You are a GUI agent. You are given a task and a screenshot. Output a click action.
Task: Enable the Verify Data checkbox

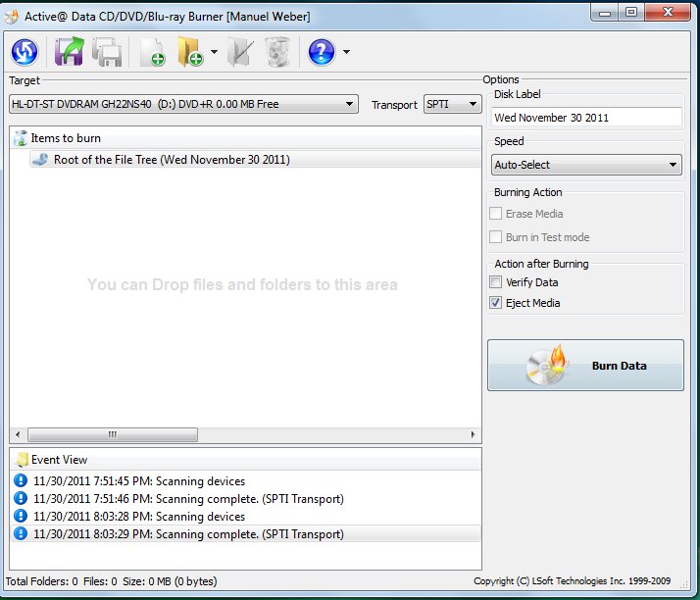495,282
